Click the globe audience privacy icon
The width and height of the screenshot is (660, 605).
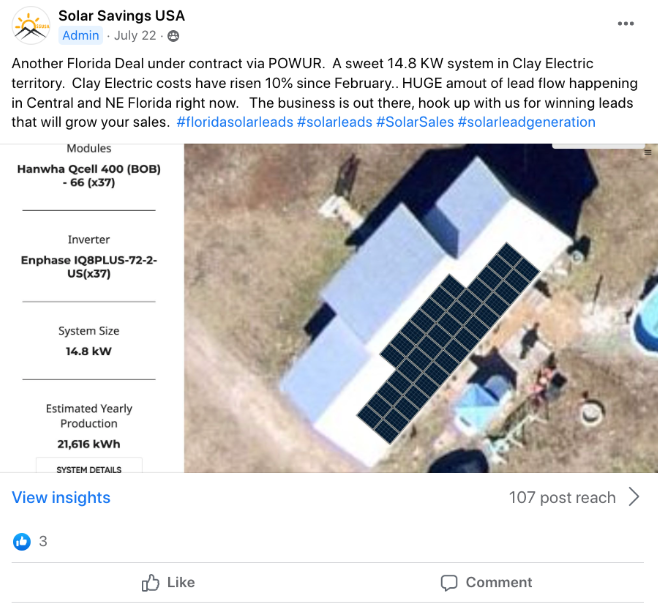173,36
